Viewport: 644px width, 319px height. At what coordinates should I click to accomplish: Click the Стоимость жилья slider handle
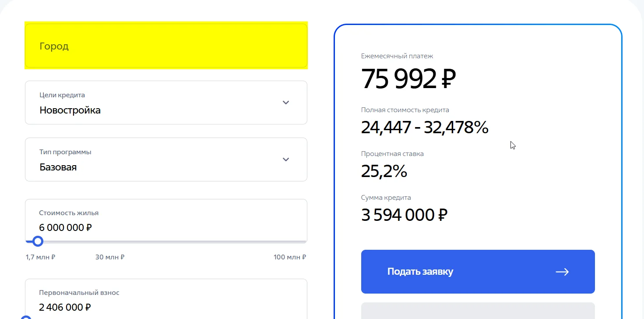(x=38, y=241)
